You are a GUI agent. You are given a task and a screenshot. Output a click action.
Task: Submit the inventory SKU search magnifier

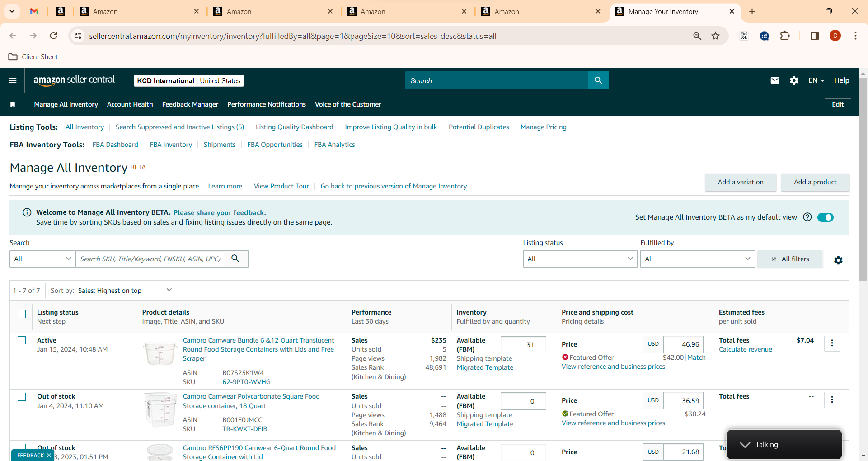coord(236,259)
